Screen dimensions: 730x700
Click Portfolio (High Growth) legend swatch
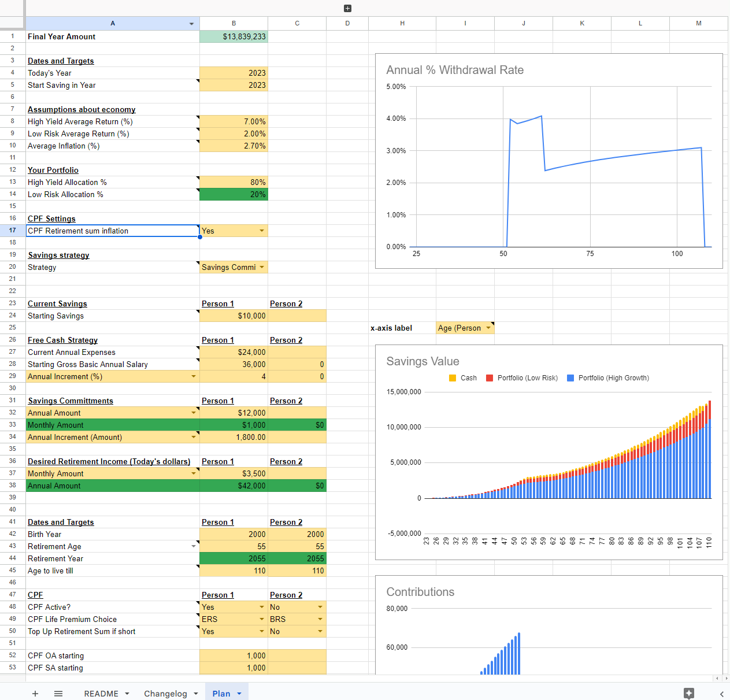click(570, 378)
